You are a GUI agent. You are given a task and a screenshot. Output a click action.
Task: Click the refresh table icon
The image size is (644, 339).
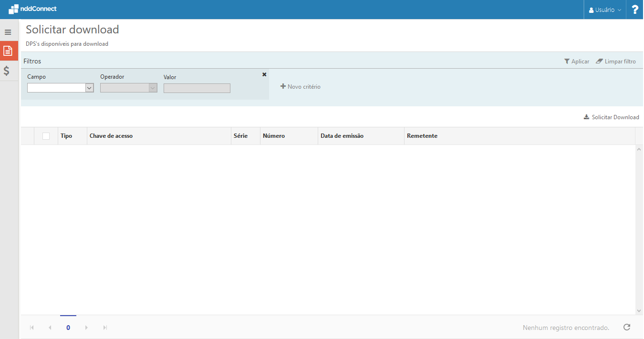(627, 327)
